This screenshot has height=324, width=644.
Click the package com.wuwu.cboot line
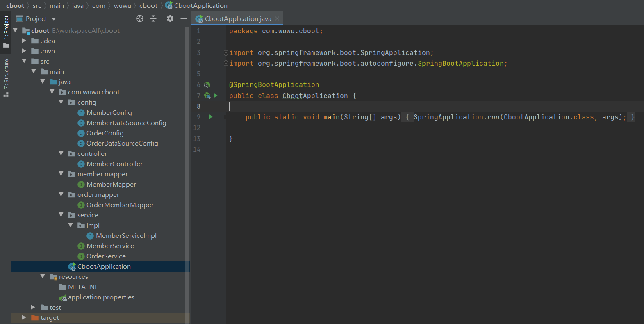tap(276, 31)
